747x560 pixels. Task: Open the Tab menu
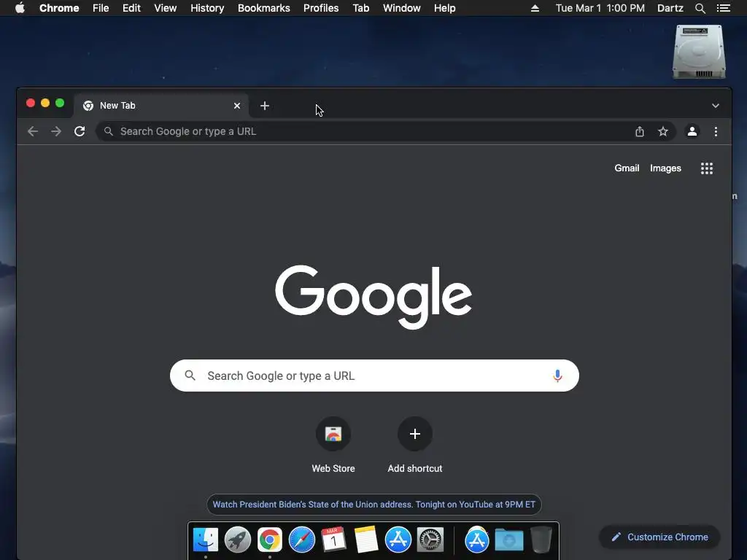(x=360, y=8)
